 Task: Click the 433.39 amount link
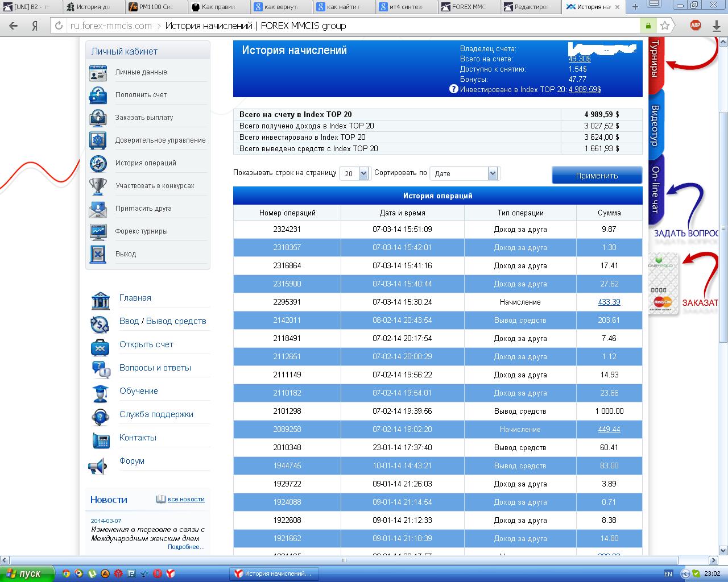(609, 302)
